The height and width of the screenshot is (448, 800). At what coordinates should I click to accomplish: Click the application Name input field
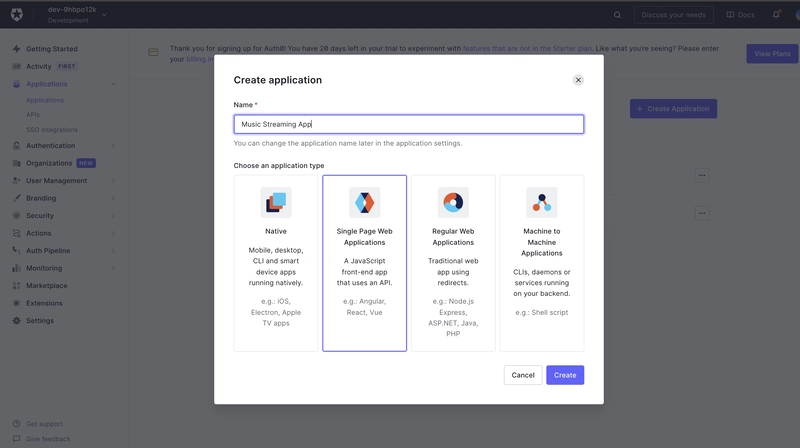click(x=408, y=125)
